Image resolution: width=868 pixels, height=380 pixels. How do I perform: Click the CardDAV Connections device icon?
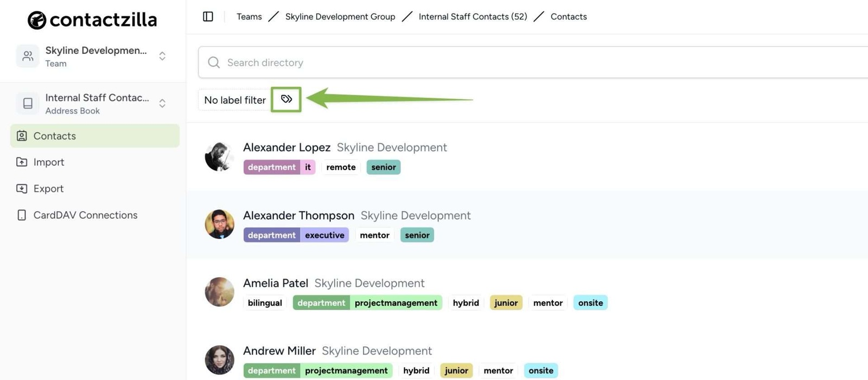(22, 215)
